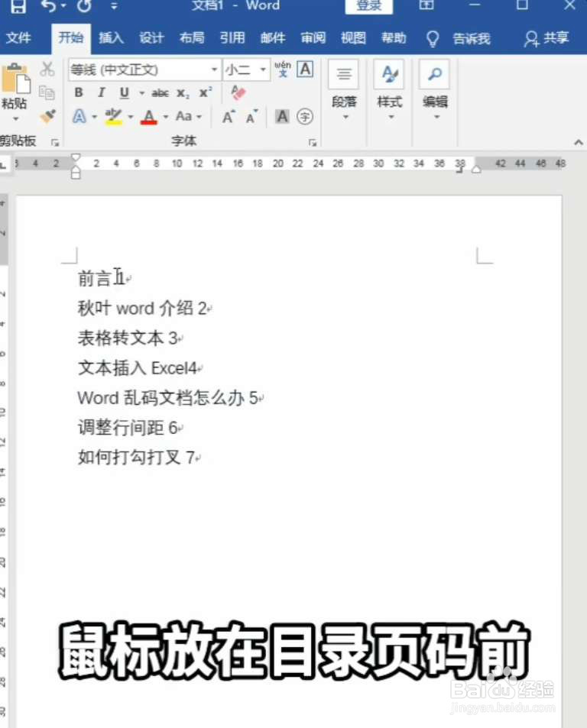Increase font size with grow A
The image size is (587, 728).
tap(229, 117)
